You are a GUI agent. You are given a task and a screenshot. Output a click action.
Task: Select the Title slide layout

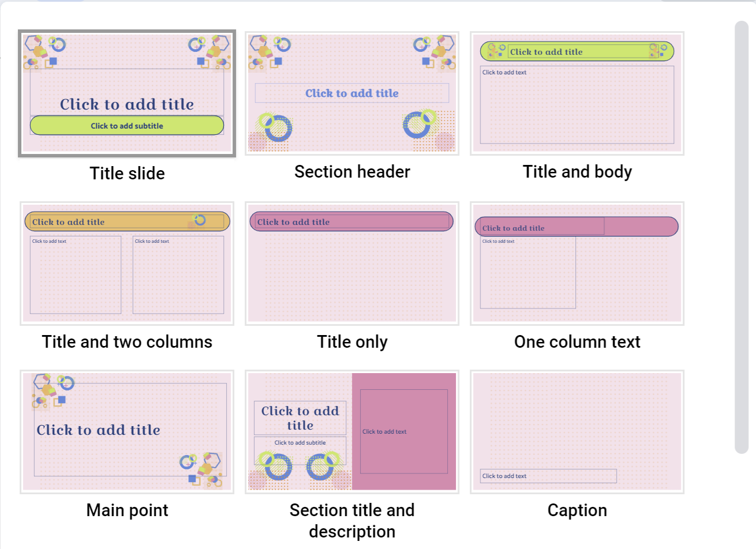(x=127, y=93)
